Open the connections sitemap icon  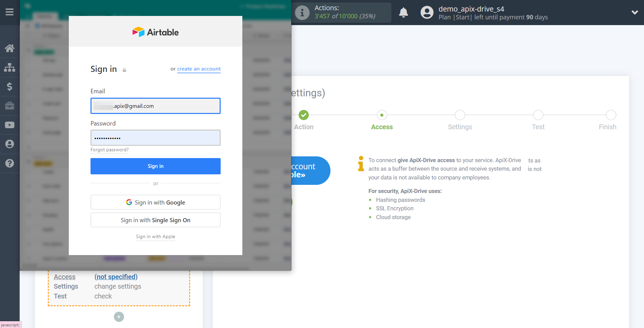(9, 67)
